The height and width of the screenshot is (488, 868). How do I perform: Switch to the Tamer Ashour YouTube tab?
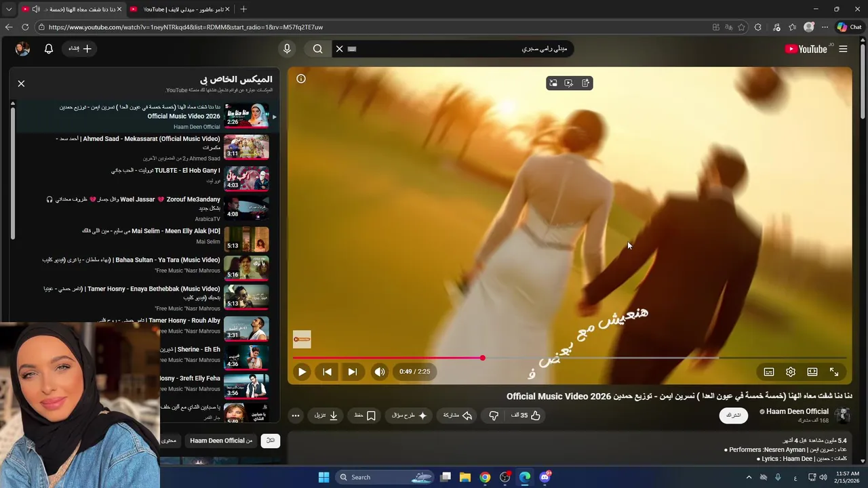click(178, 9)
